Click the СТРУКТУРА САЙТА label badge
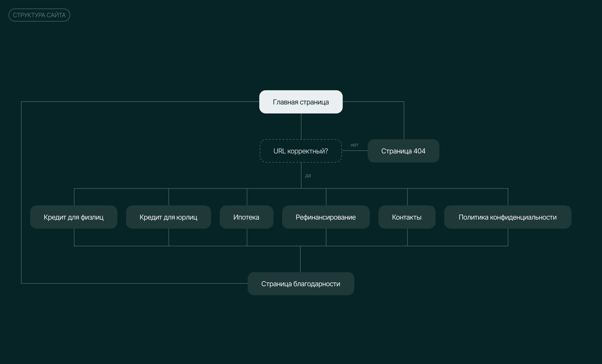Image resolution: width=602 pixels, height=364 pixels. [x=39, y=15]
